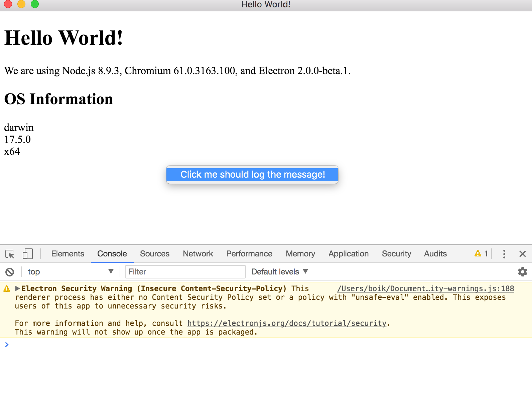The image size is (532, 396).
Task: Focus the console Filter input field
Action: point(185,272)
